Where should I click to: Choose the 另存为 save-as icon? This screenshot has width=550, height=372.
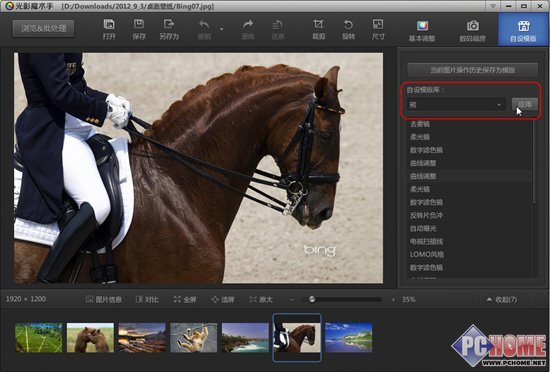(169, 29)
